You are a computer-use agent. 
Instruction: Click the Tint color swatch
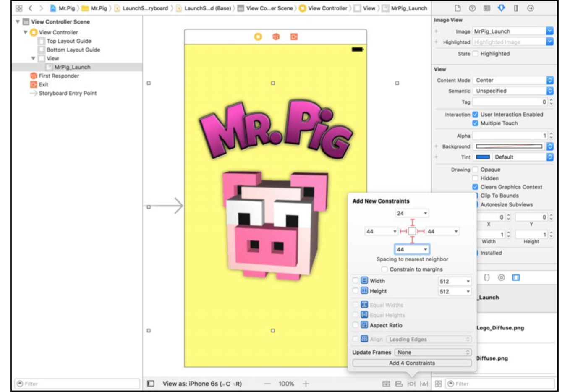483,157
